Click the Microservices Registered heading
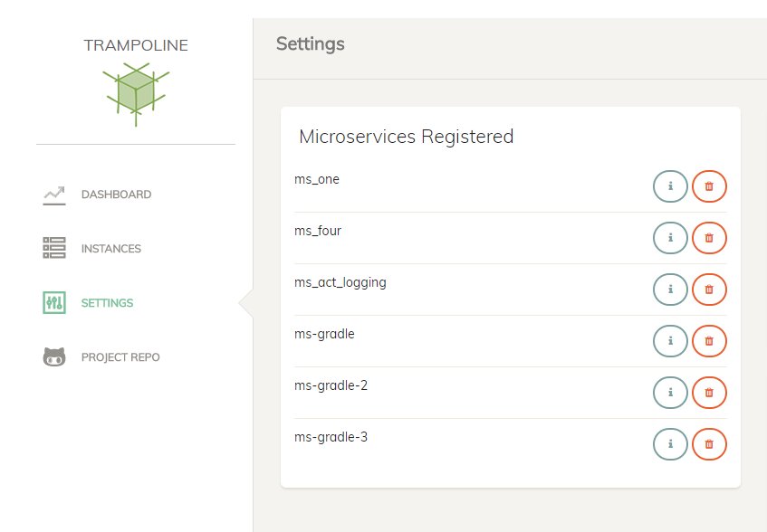This screenshot has width=767, height=532. 407,137
